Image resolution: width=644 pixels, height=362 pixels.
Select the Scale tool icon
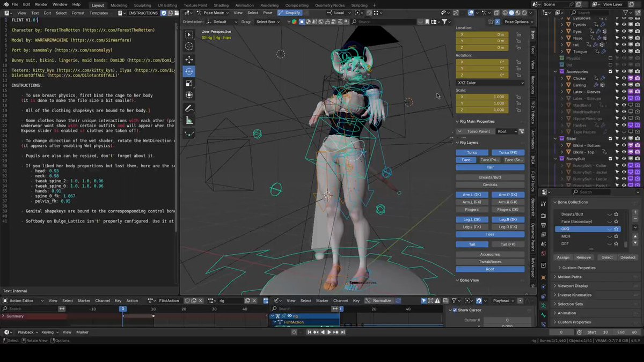pyautogui.click(x=189, y=83)
